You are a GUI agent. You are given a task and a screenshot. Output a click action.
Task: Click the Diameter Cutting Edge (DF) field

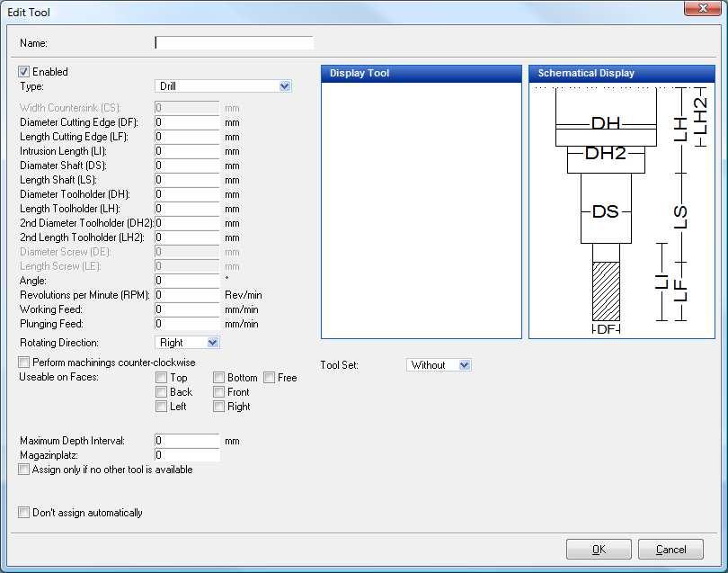[187, 122]
